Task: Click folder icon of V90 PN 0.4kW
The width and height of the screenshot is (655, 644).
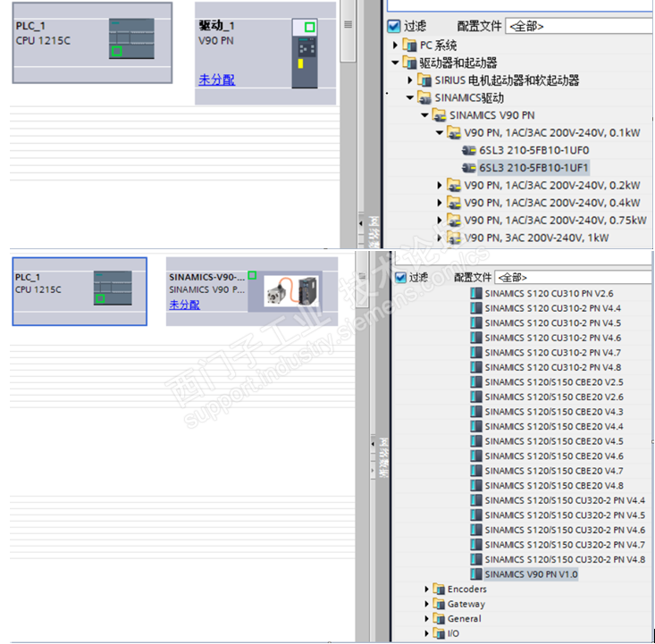Action: coord(454,203)
